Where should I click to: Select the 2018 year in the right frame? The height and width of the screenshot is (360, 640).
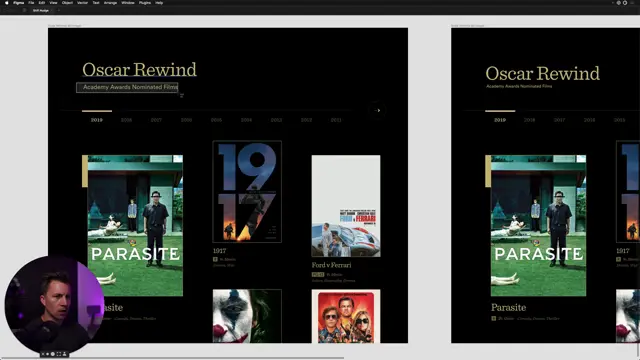pos(529,120)
